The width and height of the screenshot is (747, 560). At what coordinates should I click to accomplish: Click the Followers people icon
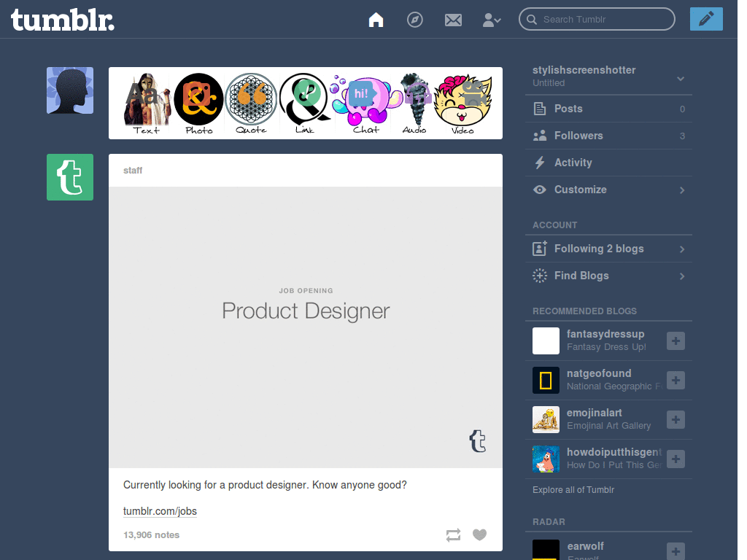point(540,136)
